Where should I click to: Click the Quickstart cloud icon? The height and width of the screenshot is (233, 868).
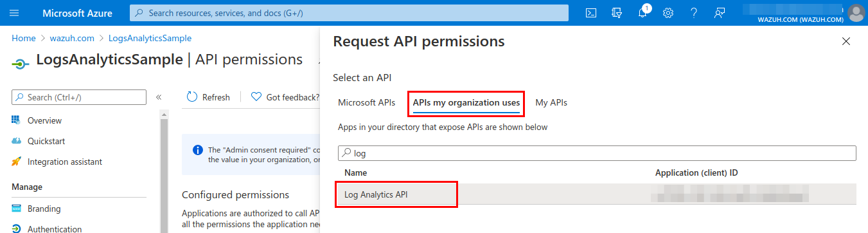(x=16, y=141)
